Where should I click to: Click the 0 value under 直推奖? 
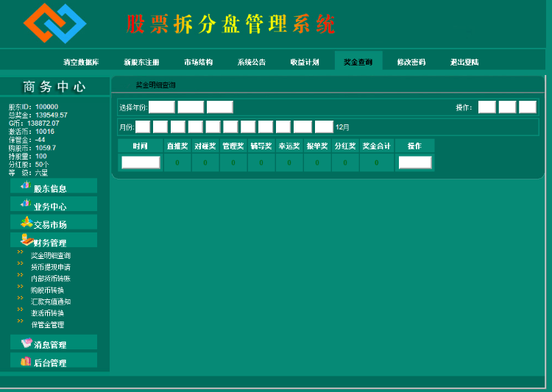(177, 163)
